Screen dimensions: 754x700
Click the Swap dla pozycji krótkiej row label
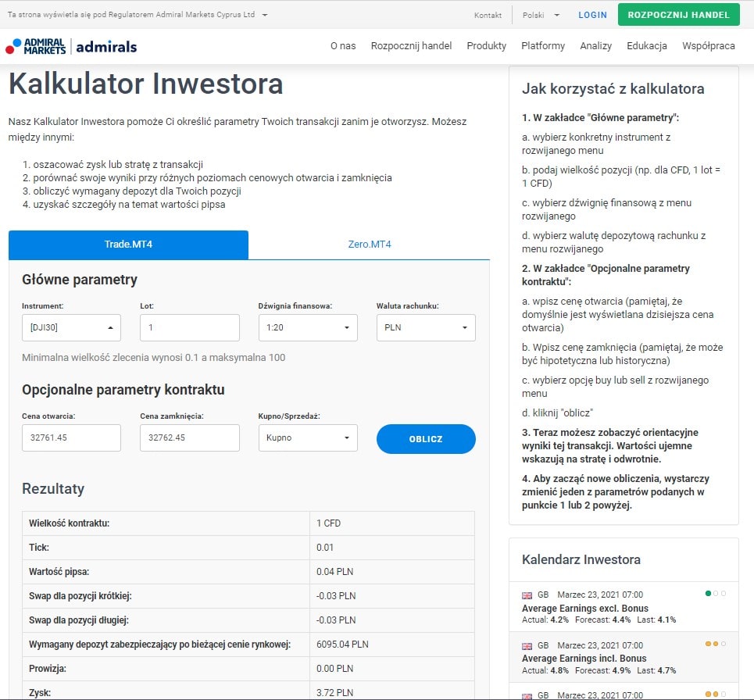click(80, 595)
